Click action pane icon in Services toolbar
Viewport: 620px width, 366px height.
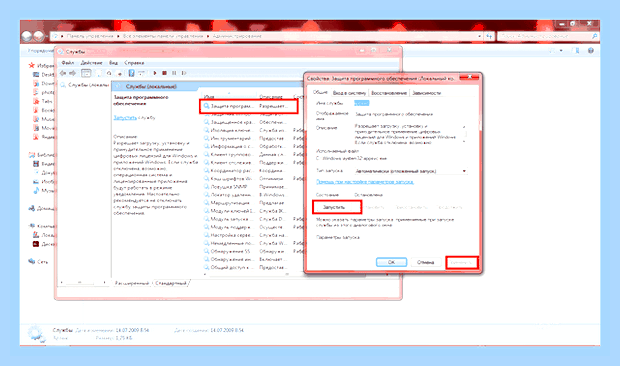(x=142, y=73)
